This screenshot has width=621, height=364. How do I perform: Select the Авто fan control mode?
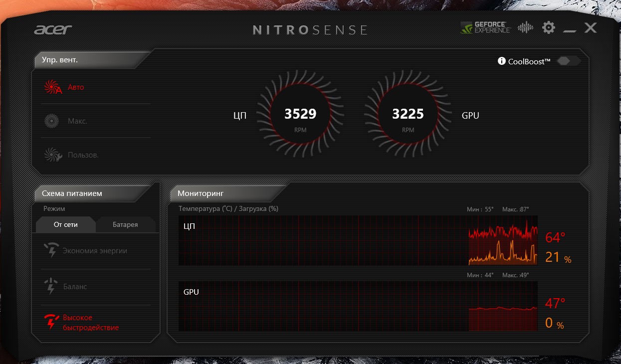tap(76, 87)
